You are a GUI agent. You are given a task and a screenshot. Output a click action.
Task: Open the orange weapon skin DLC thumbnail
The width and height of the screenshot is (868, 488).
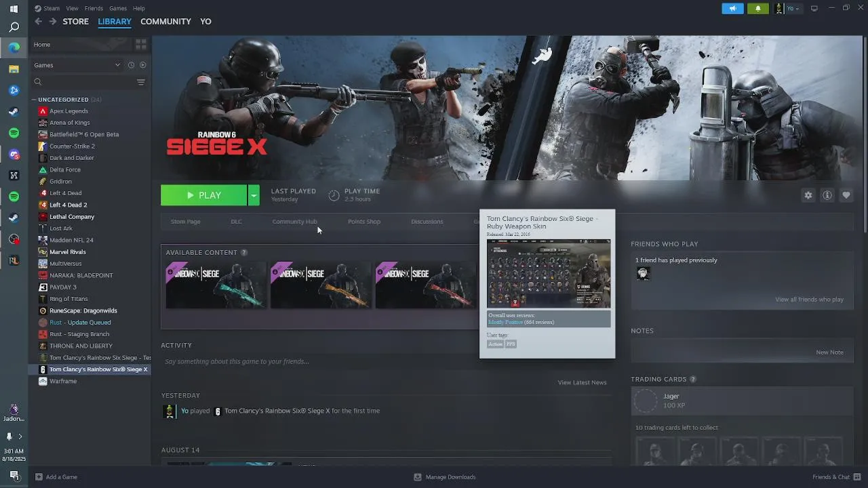click(321, 285)
